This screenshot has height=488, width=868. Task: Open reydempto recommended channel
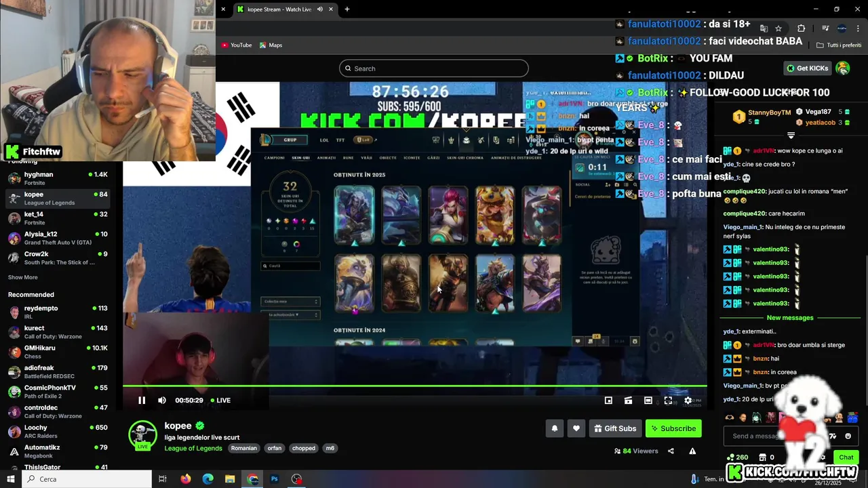58,312
